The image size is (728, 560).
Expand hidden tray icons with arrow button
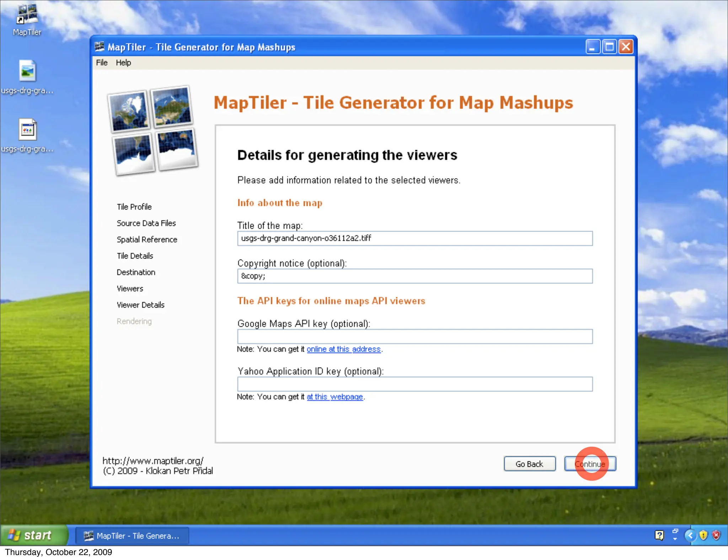pyautogui.click(x=690, y=535)
